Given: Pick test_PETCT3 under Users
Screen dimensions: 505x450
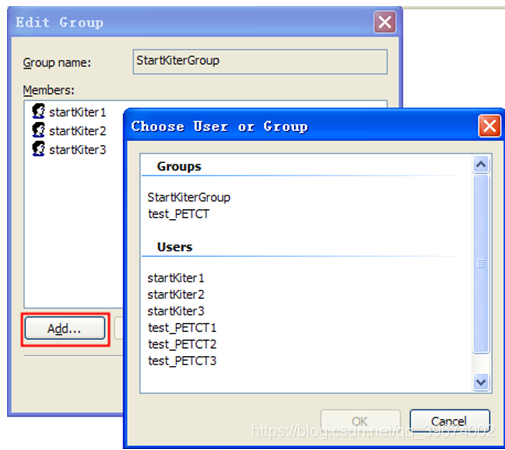Looking at the screenshot, I should coord(182,361).
